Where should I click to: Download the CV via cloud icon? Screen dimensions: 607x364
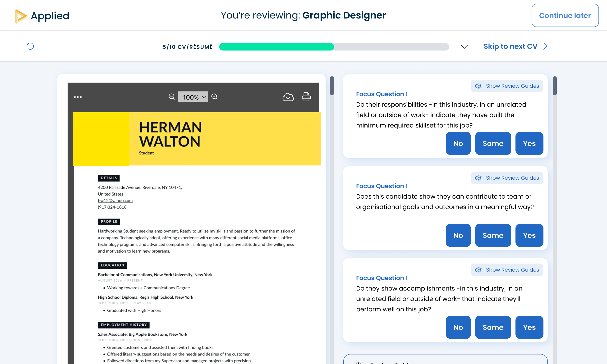288,97
